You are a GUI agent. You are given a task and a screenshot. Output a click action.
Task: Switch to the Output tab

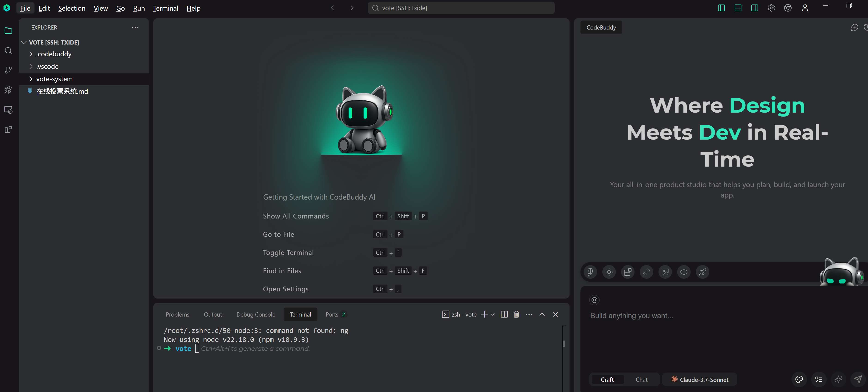tap(213, 314)
